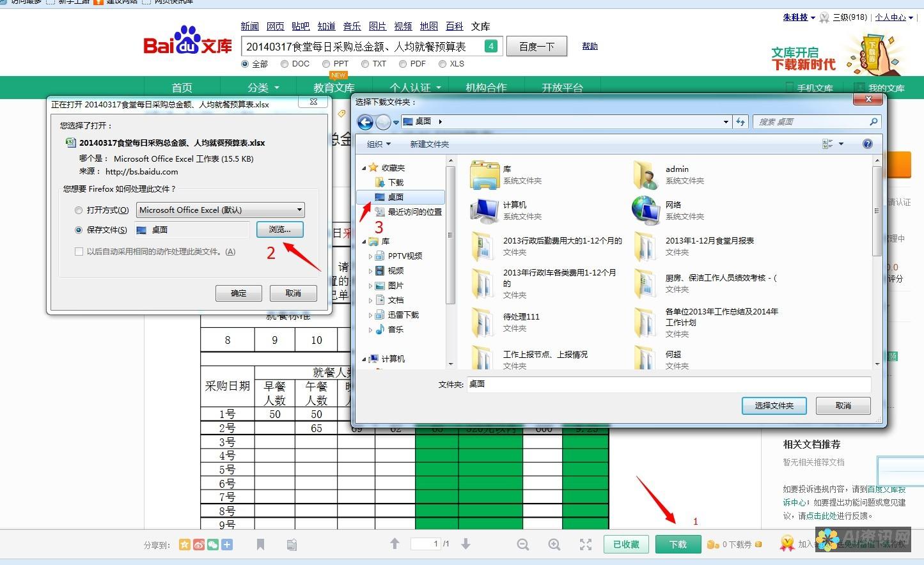Screen dimensions: 924x565
Task: Click the favorite star share icon
Action: (x=185, y=545)
